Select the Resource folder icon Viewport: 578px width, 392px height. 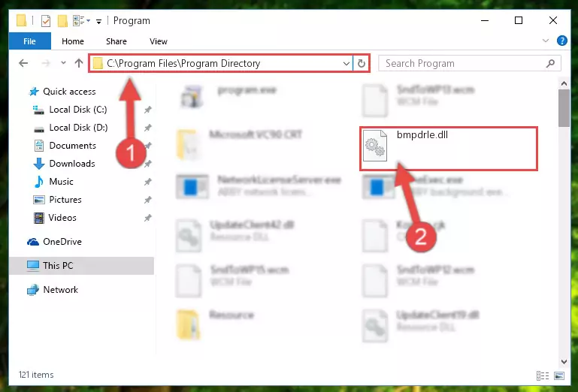pos(189,325)
